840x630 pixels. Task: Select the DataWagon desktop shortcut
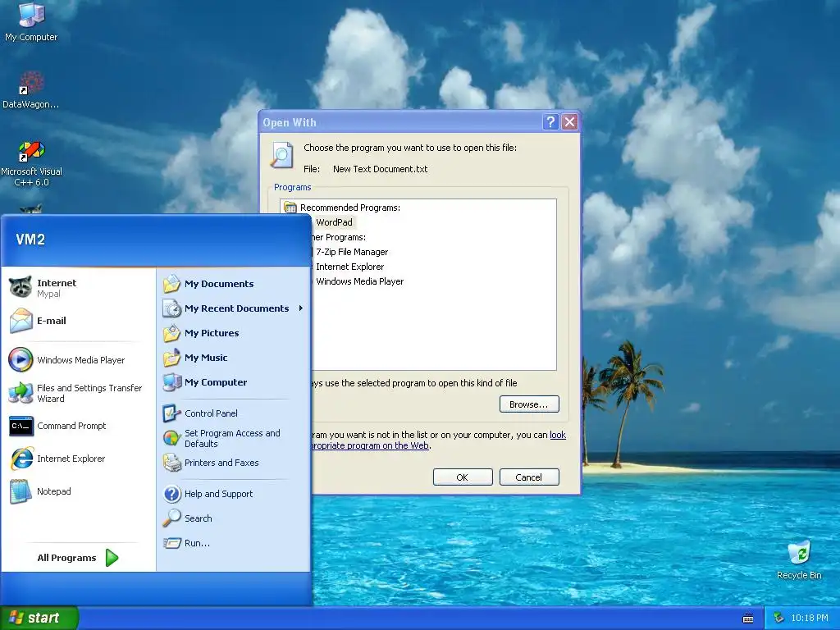tap(31, 90)
